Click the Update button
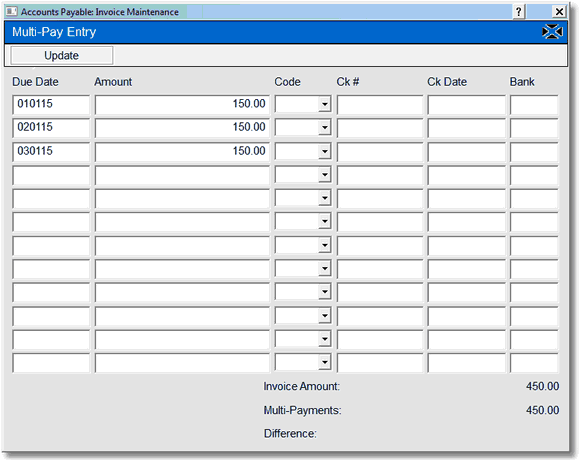The width and height of the screenshot is (581, 463). [x=62, y=56]
